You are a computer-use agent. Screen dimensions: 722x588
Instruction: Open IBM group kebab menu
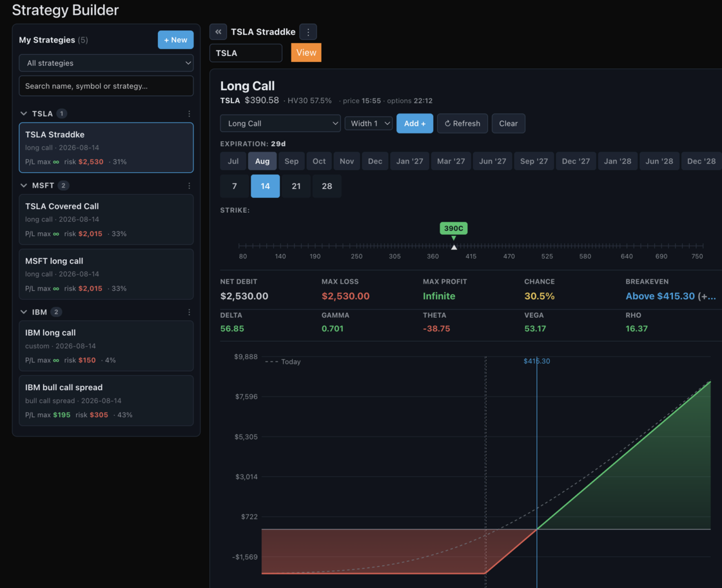[190, 312]
